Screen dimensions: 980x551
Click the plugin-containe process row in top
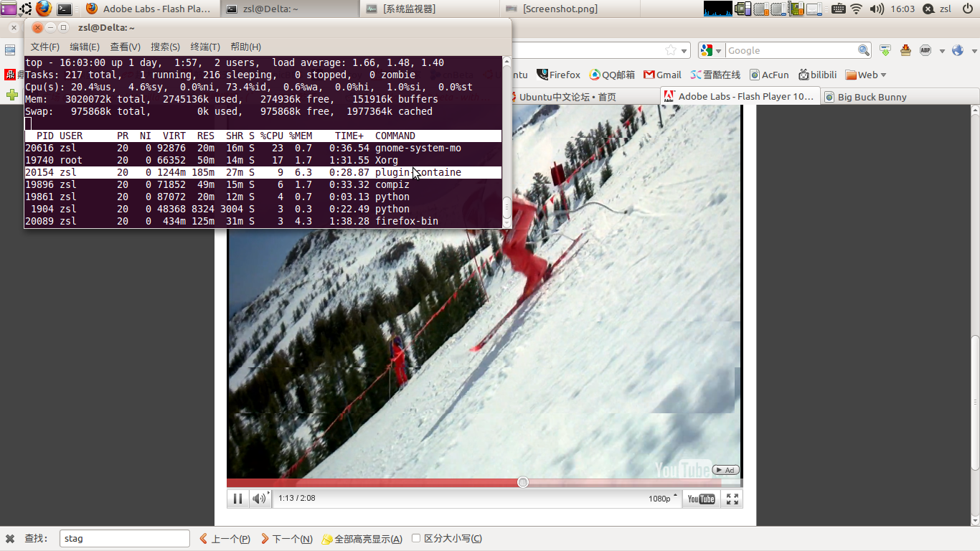pyautogui.click(x=263, y=172)
